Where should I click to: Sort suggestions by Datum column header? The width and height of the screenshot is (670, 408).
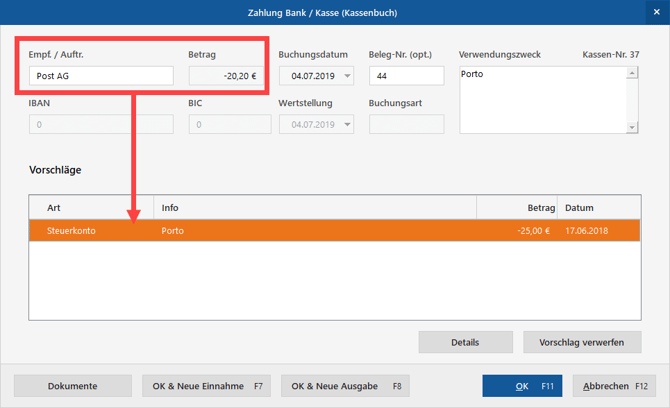(597, 208)
